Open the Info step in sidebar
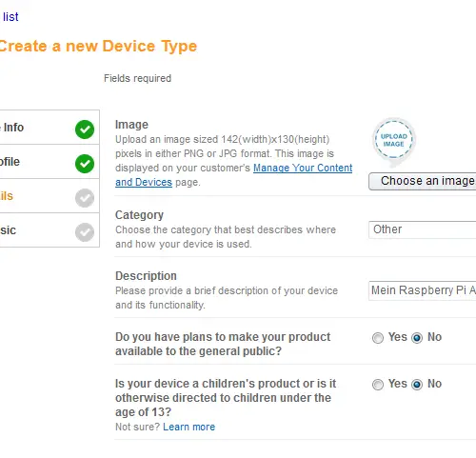 coord(50,128)
